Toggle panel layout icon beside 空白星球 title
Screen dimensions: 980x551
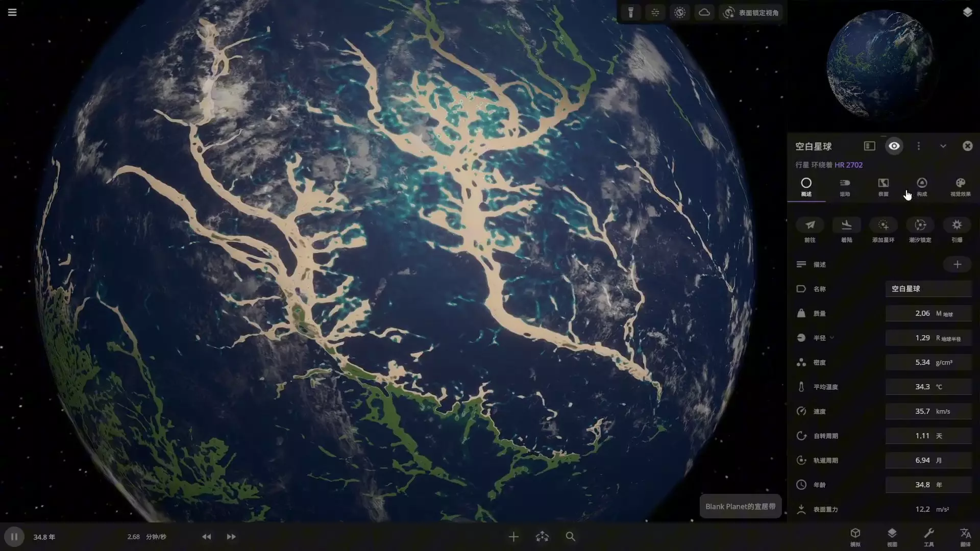pyautogui.click(x=869, y=146)
